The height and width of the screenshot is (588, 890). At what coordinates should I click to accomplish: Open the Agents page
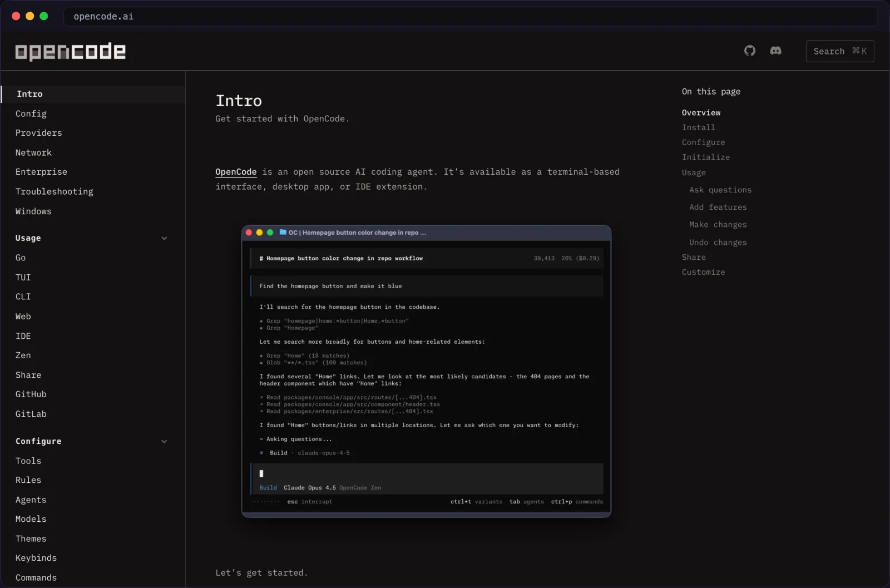(31, 500)
